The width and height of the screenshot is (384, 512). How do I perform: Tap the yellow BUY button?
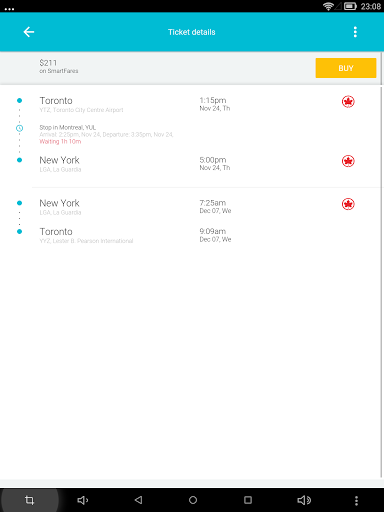tap(346, 68)
